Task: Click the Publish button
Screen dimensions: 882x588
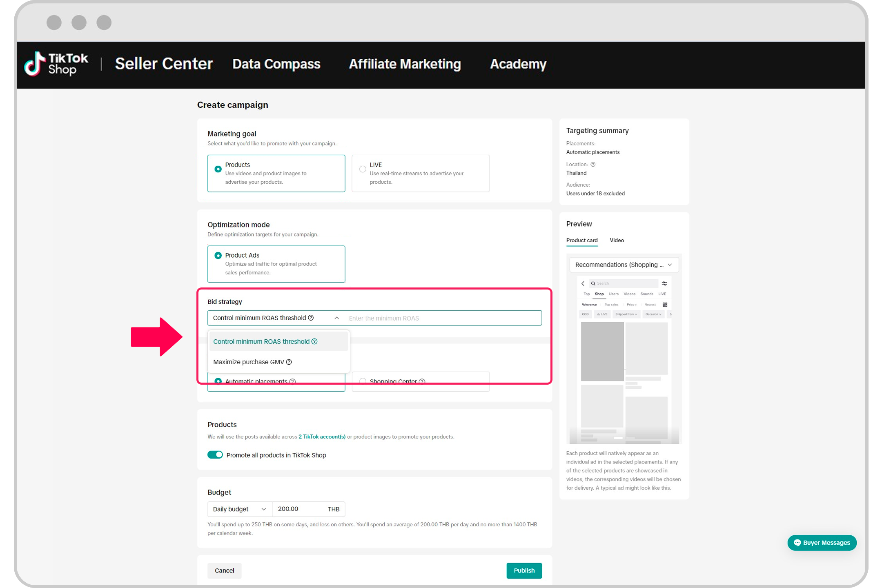Action: tap(524, 570)
